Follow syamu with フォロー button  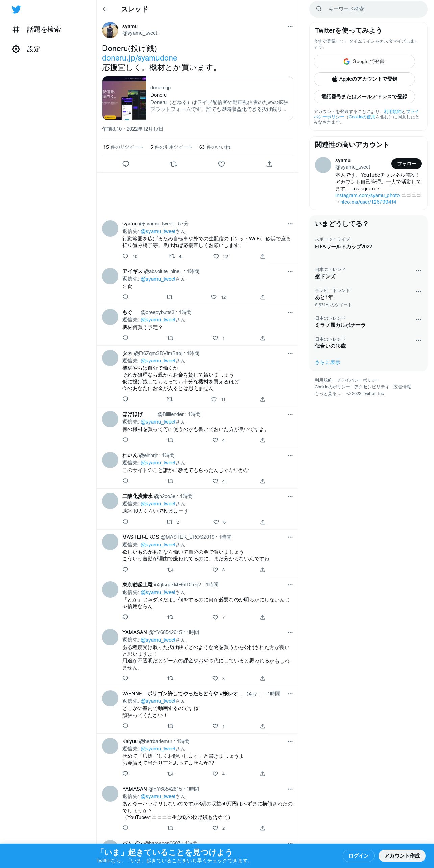click(x=407, y=164)
